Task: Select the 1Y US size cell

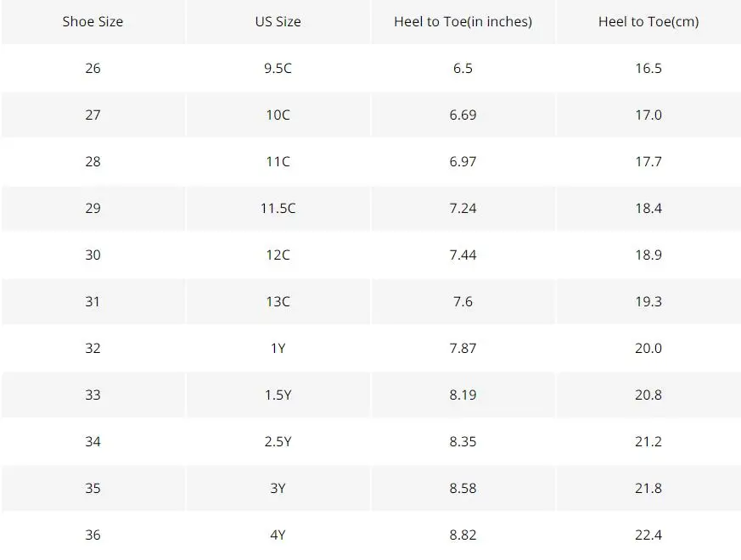Action: pos(278,348)
